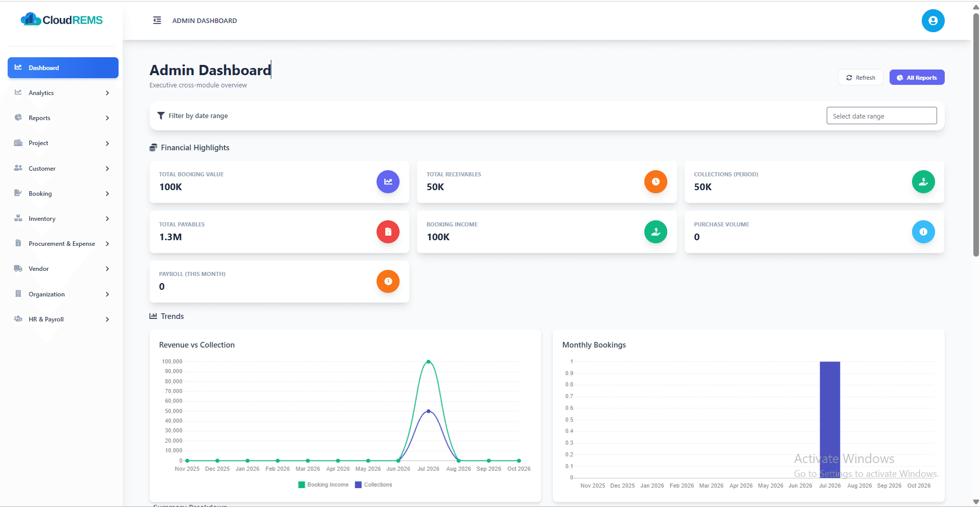
Task: Toggle the sidebar collapse hamburger icon
Action: [x=157, y=20]
